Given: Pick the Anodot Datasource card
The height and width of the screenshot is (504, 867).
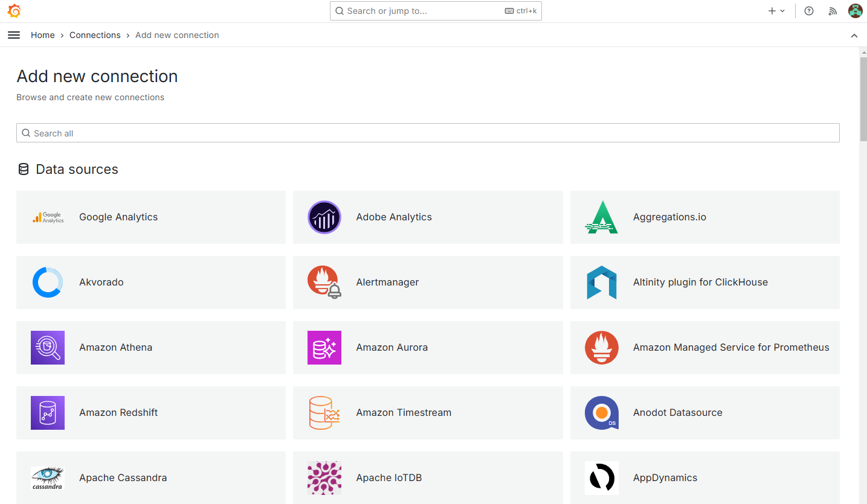Looking at the screenshot, I should [x=705, y=413].
